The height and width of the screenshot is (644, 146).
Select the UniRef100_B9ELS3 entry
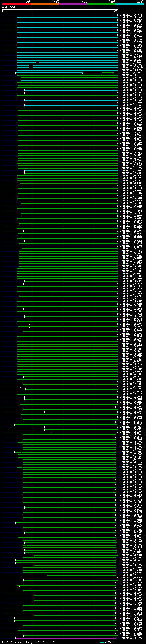tap(131, 165)
